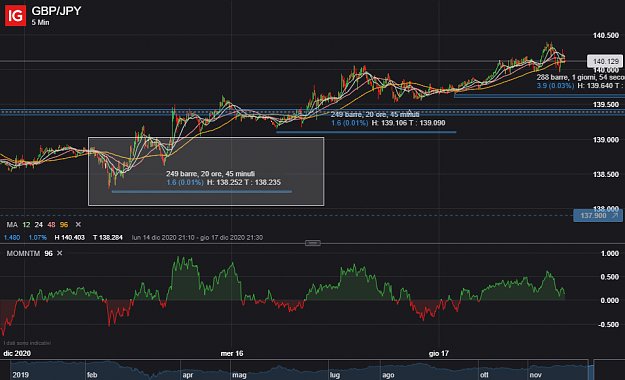
Task: Click the 'dic 2020' date label
Action: [17, 354]
